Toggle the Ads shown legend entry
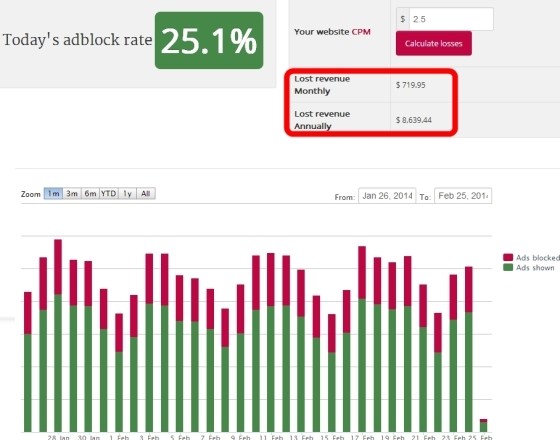560x440 pixels. (x=529, y=268)
